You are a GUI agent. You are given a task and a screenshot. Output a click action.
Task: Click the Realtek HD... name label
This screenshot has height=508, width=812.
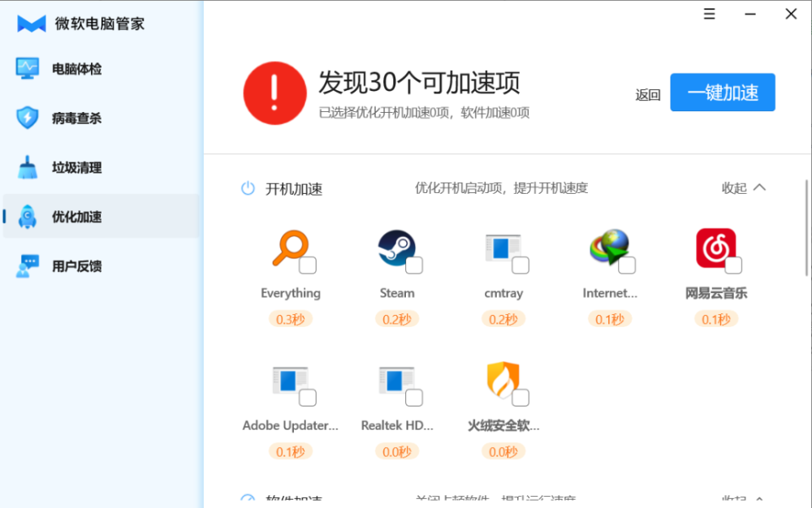coord(397,425)
